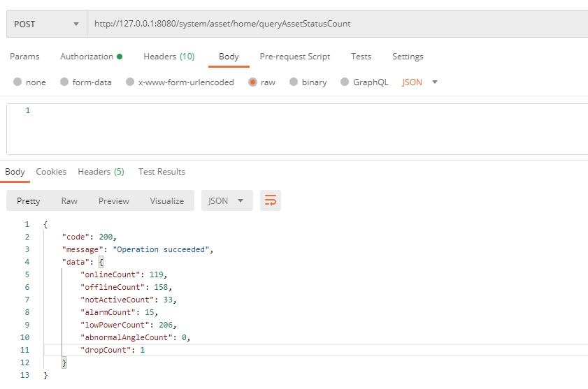Viewport: 588px width, 389px height.
Task: Open the request Settings tab
Action: pyautogui.click(x=408, y=57)
